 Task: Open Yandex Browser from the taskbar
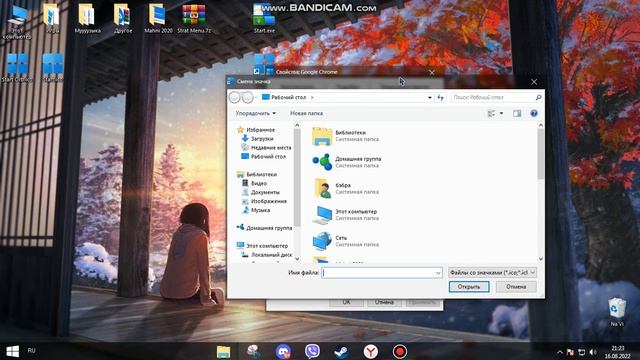tap(371, 351)
